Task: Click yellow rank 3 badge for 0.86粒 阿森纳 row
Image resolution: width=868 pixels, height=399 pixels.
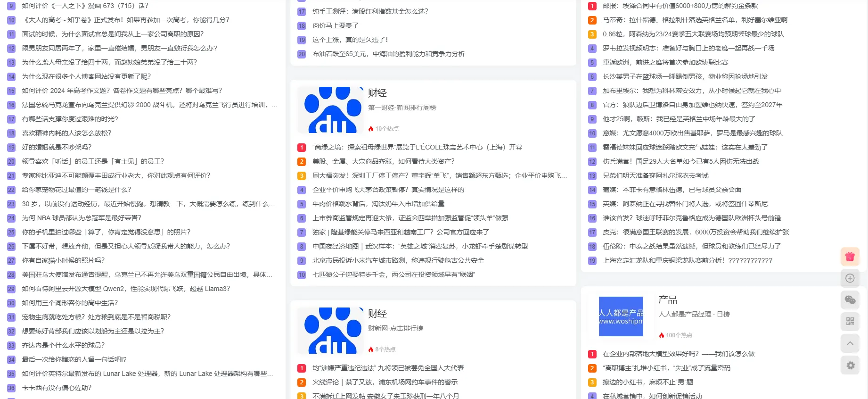Action: [x=592, y=34]
